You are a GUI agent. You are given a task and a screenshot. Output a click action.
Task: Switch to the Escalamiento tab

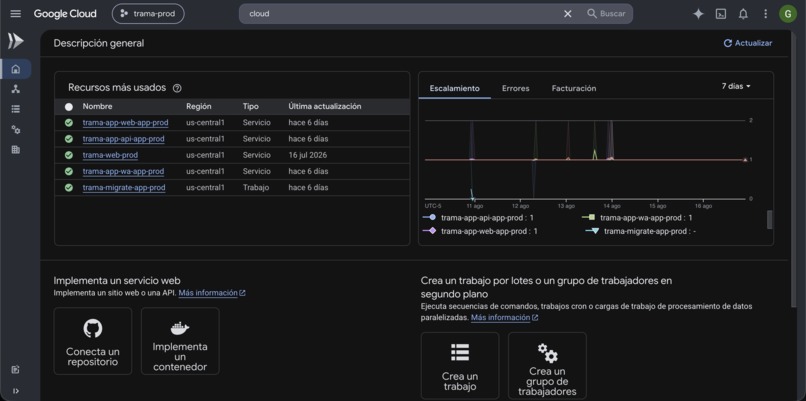click(x=454, y=88)
